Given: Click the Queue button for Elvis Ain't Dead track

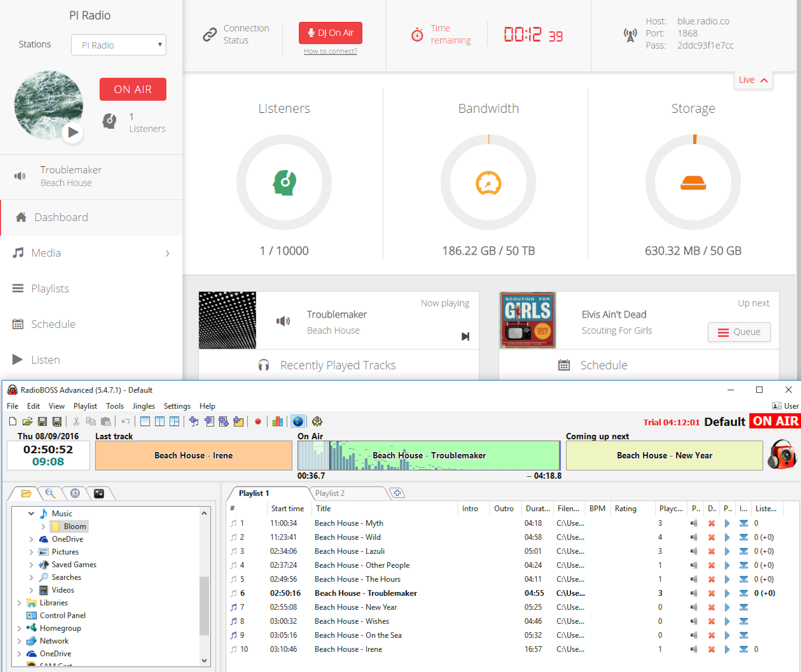Looking at the screenshot, I should coord(739,331).
